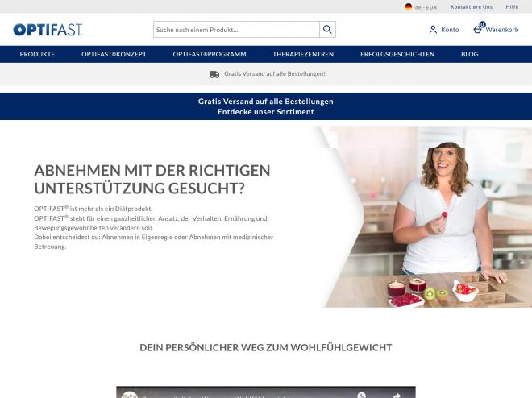Viewport: 532px width, 398px height.
Task: Open the OPTIFAST®KONZEPT menu
Action: tap(114, 54)
